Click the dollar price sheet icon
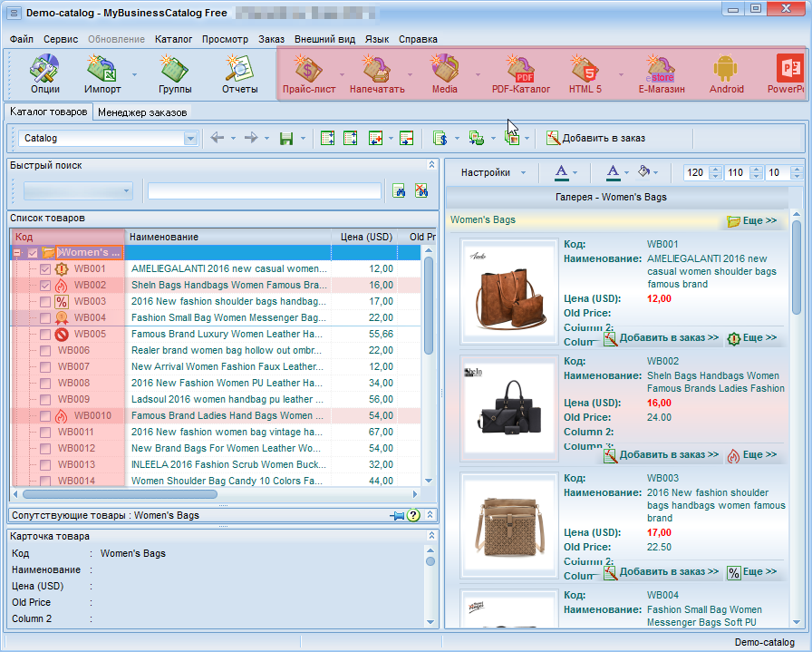The image size is (812, 652). (440, 139)
